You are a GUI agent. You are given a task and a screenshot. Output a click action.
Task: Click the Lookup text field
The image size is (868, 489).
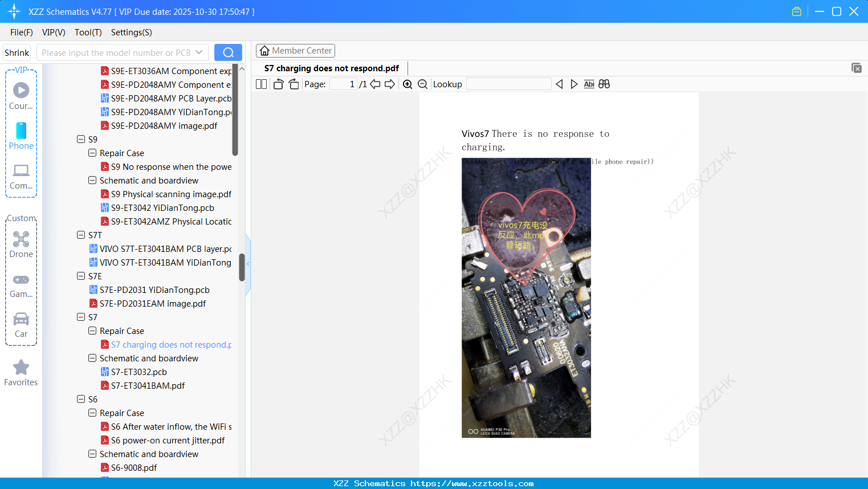click(x=509, y=84)
